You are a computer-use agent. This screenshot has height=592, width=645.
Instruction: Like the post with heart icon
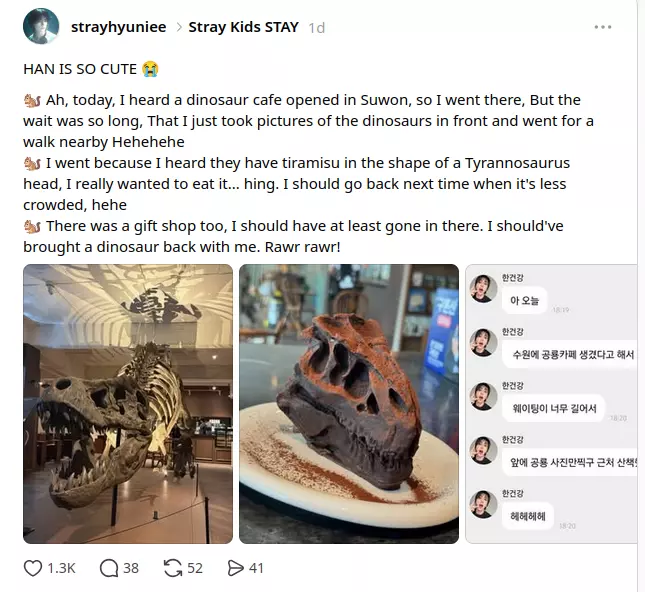pos(33,568)
